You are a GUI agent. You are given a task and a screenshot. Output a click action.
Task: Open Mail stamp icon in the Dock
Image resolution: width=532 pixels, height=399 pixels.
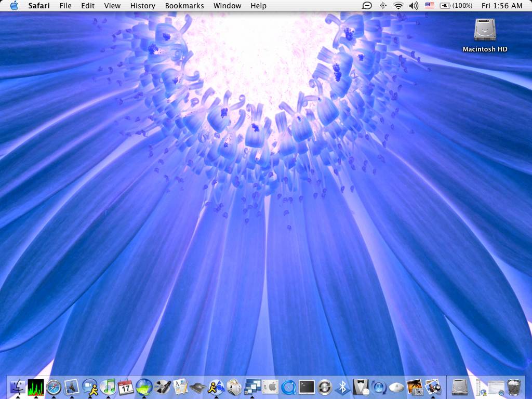(x=72, y=387)
